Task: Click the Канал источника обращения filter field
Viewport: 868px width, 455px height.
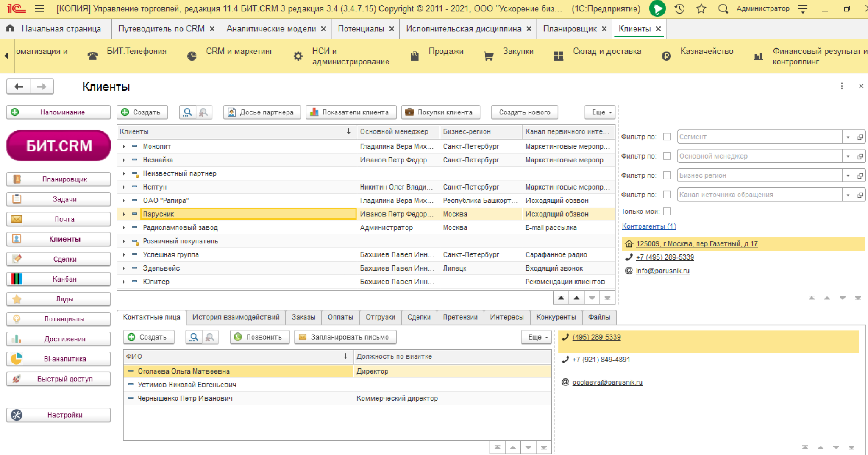Action: [x=759, y=195]
